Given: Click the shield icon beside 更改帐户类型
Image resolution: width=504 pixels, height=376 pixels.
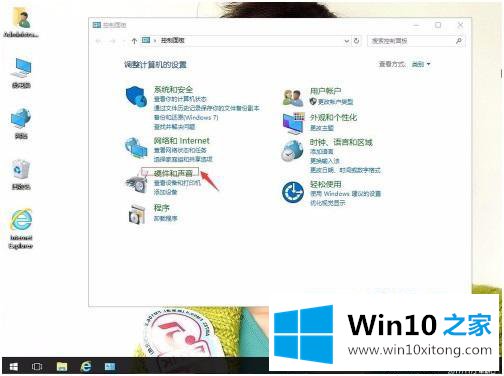Looking at the screenshot, I should pos(313,101).
